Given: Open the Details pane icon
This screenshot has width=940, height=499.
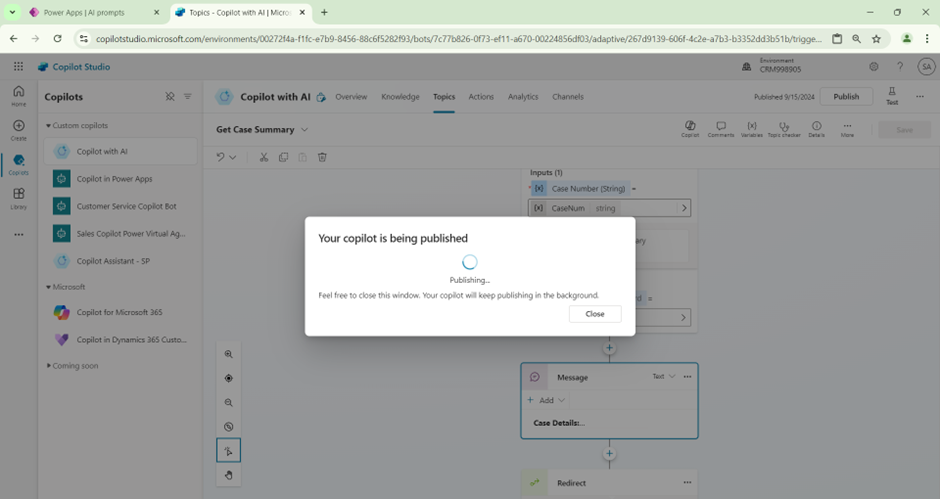Looking at the screenshot, I should coord(816,129).
